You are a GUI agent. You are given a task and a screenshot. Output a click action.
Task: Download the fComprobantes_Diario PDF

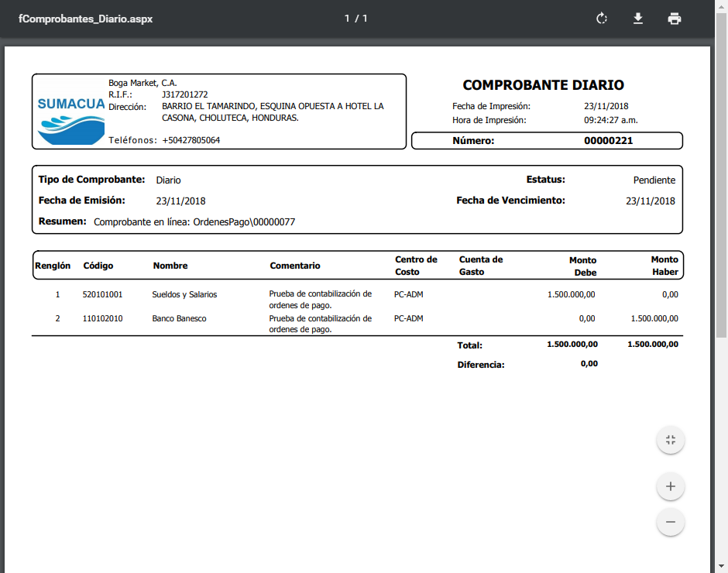click(x=638, y=19)
